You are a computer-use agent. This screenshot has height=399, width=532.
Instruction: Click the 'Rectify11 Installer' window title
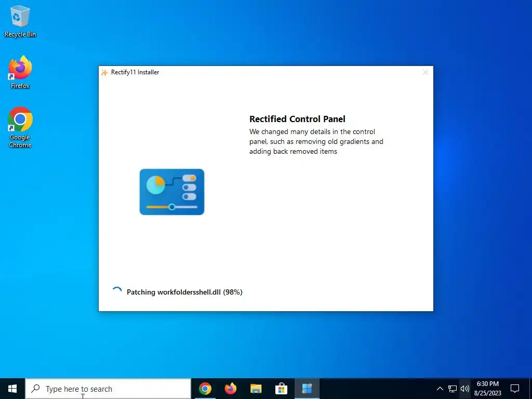pos(135,72)
